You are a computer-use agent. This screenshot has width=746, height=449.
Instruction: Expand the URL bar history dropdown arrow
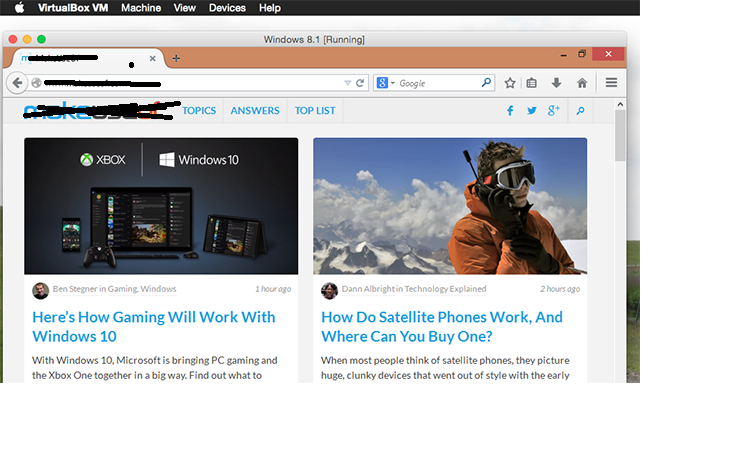tap(348, 83)
